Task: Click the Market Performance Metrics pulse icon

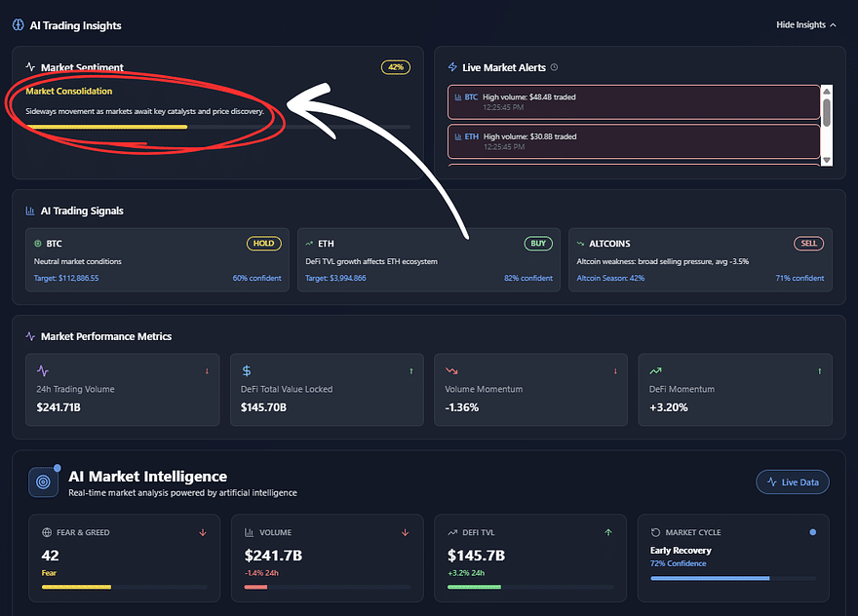Action: point(30,336)
